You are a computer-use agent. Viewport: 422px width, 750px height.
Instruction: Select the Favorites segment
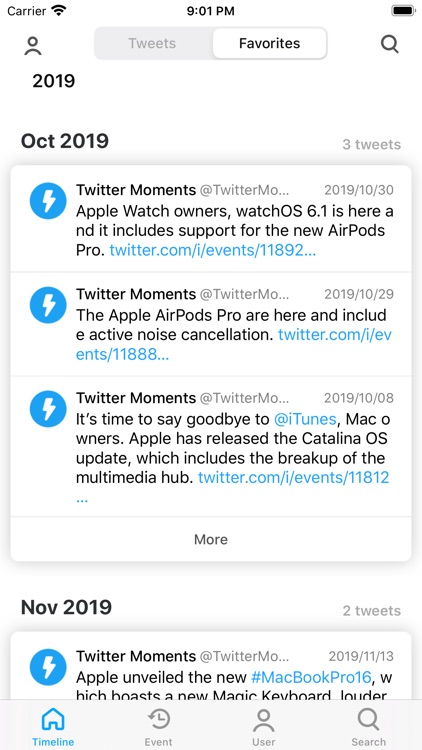[269, 44]
